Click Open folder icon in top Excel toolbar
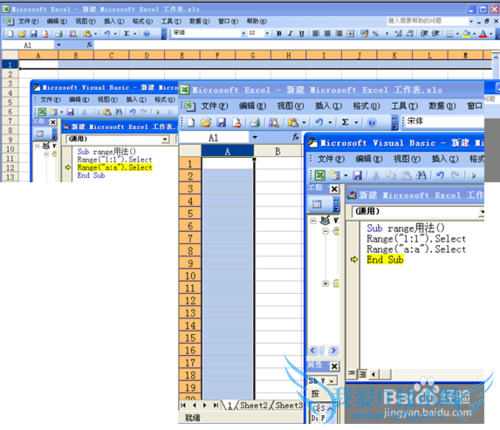Screen dimensions: 500x430 (x=22, y=34)
